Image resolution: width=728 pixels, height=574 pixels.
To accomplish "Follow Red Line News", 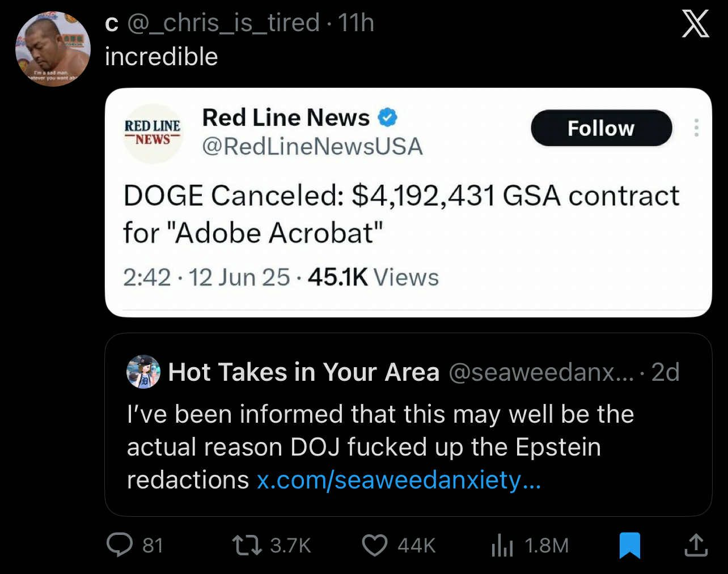I will (x=601, y=128).
